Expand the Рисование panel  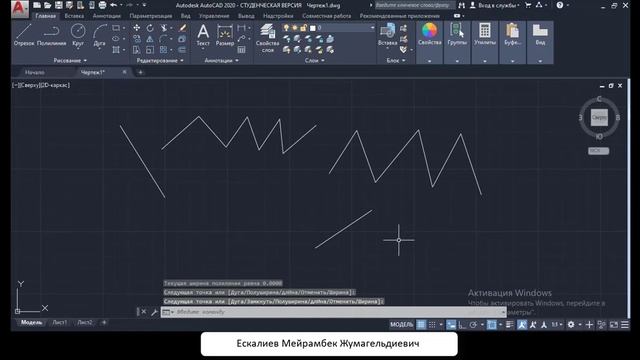click(x=70, y=60)
